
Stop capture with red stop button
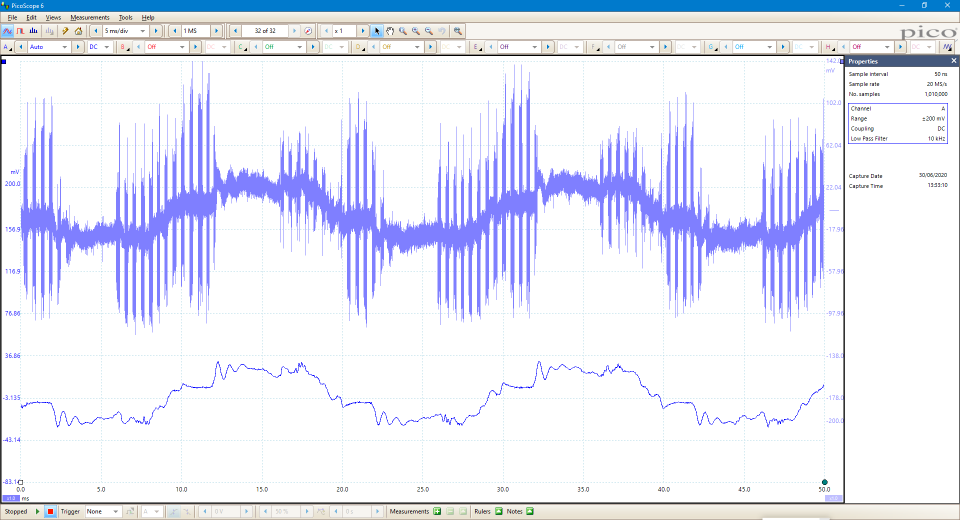point(50,511)
